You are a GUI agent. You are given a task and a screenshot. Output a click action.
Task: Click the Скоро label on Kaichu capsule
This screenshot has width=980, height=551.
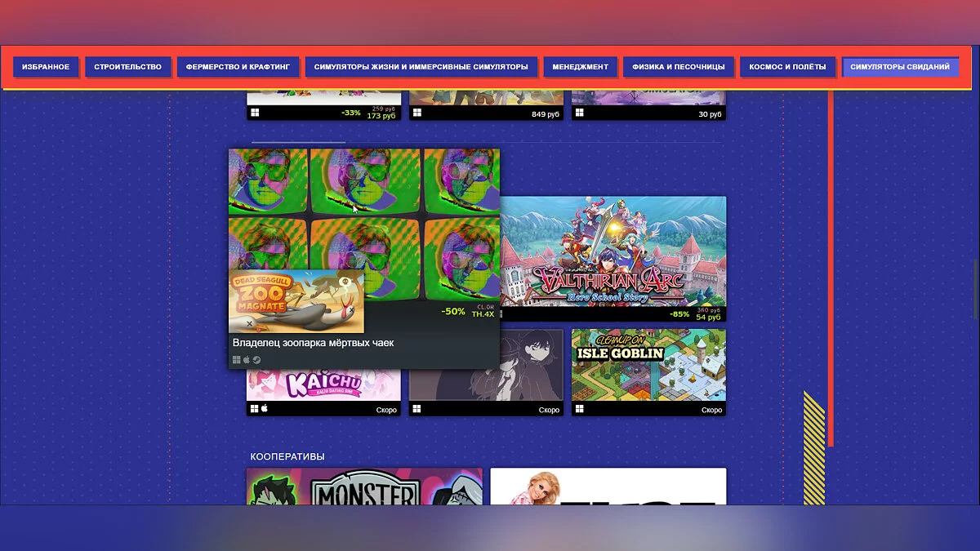pyautogui.click(x=386, y=410)
